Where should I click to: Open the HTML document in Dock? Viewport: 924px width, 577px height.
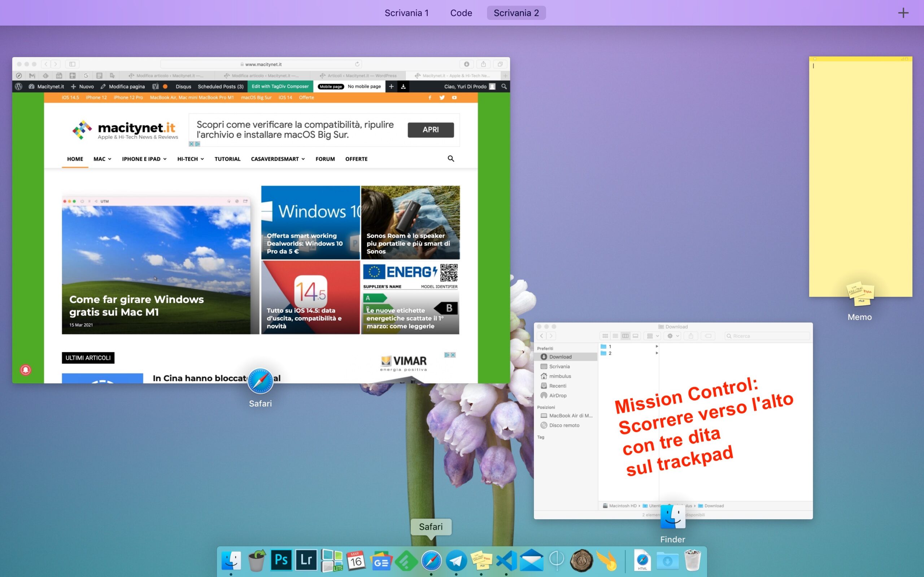click(642, 560)
